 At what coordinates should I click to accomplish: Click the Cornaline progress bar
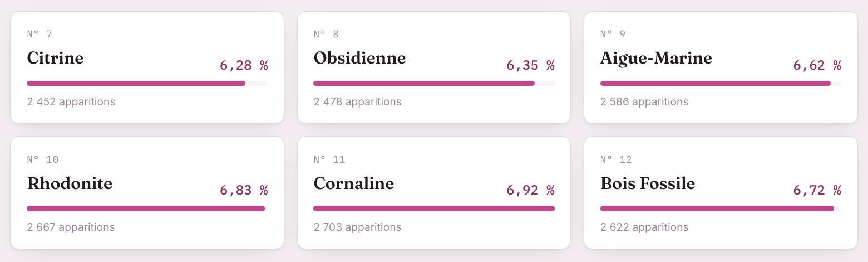[434, 208]
